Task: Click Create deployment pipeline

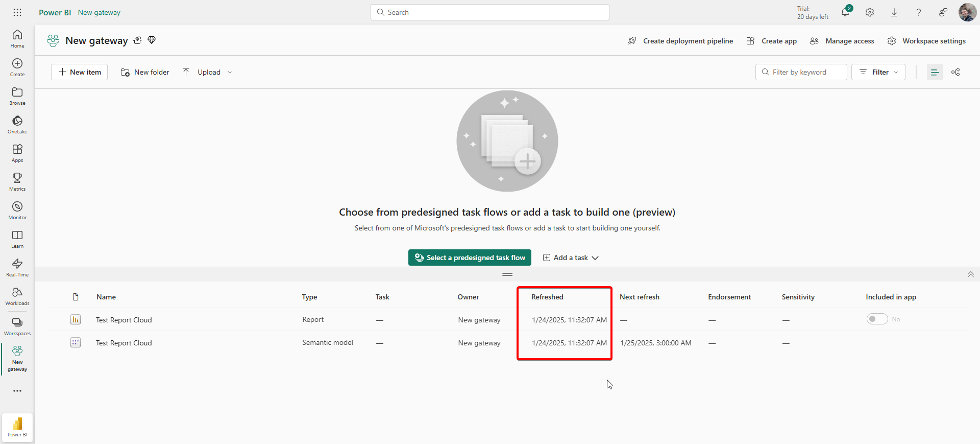Action: [680, 41]
